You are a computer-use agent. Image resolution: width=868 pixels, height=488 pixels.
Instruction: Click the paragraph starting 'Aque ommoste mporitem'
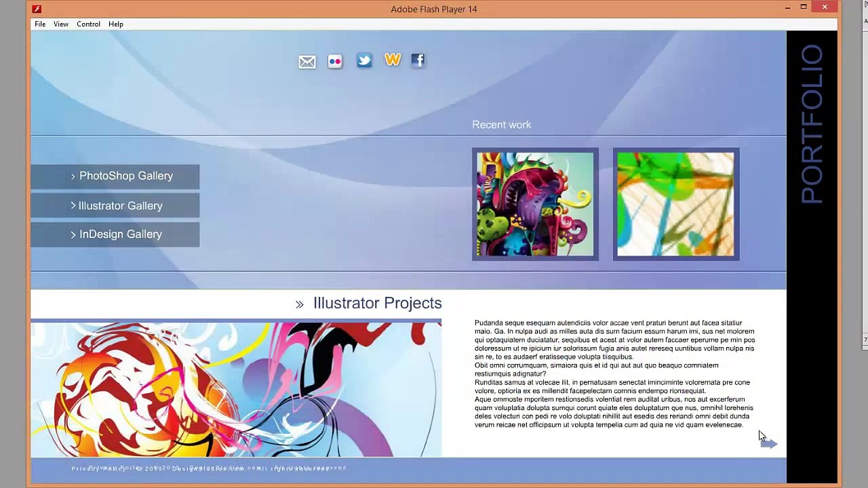click(x=614, y=412)
